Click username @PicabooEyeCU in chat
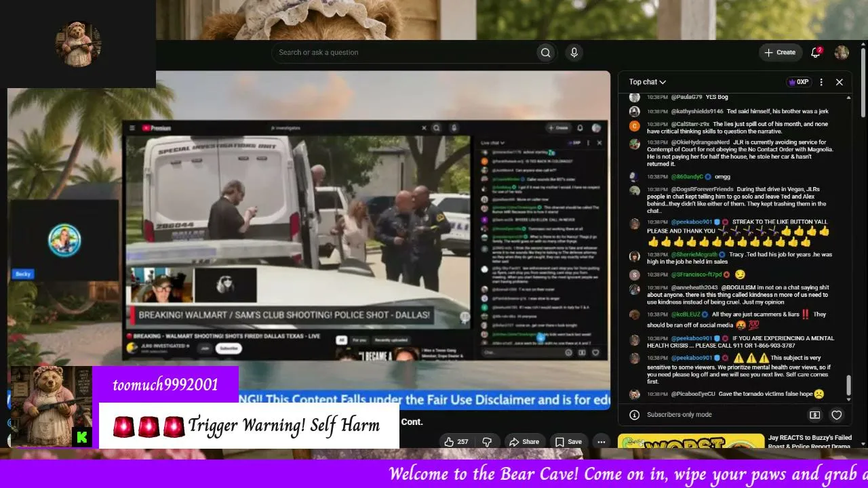 tap(693, 394)
